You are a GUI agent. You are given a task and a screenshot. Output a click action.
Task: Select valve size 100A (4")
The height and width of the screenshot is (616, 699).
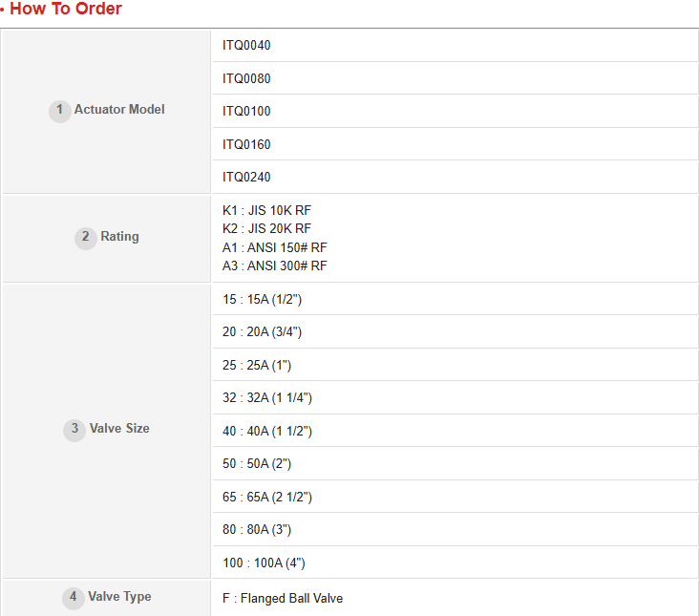265,563
